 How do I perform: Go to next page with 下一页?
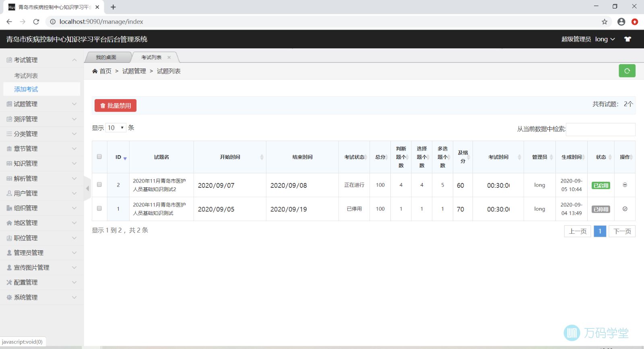(x=622, y=231)
